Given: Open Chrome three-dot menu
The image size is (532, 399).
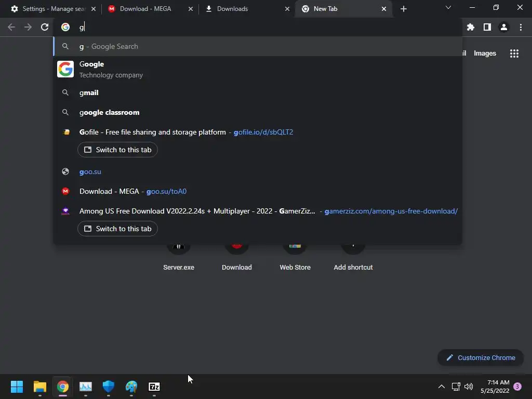Looking at the screenshot, I should tap(521, 27).
